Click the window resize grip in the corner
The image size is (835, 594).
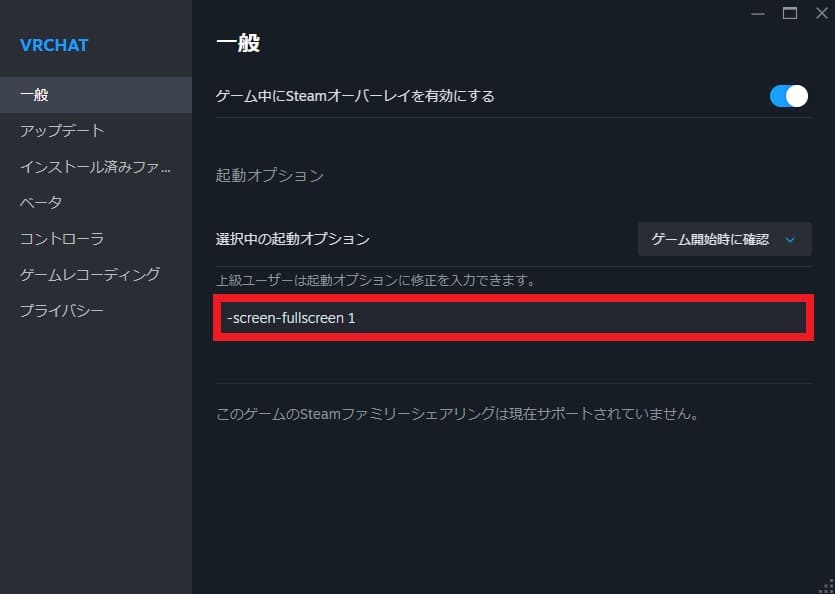click(x=826, y=585)
